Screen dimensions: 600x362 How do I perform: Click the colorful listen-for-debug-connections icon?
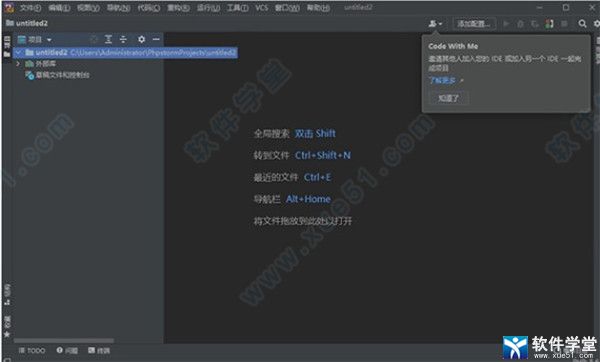point(549,24)
